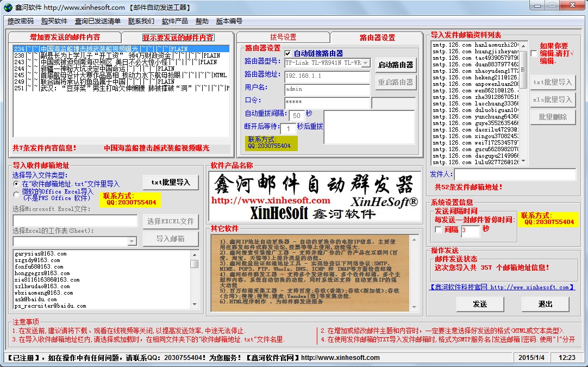
Task: Select mail row 251 武汉: "豆芽菜"男生打哈欠
Action: [121, 88]
